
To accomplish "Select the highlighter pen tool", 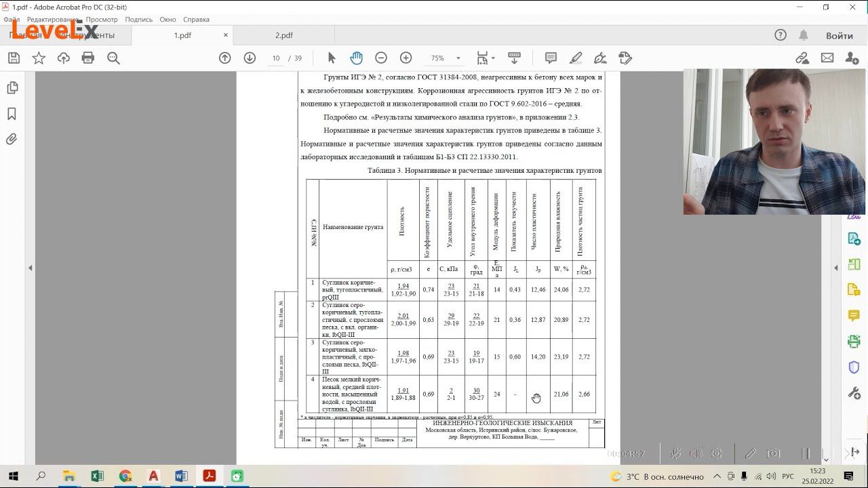I will tap(576, 58).
